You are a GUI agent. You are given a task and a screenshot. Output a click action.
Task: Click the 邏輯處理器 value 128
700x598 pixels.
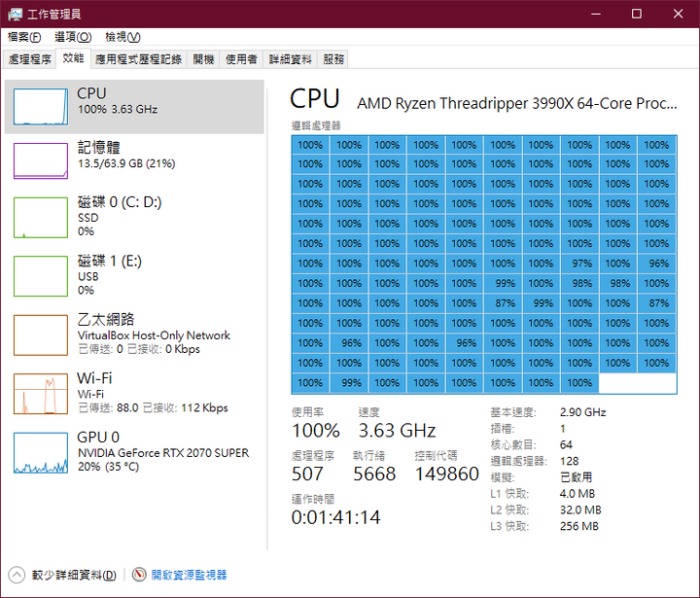tap(569, 461)
